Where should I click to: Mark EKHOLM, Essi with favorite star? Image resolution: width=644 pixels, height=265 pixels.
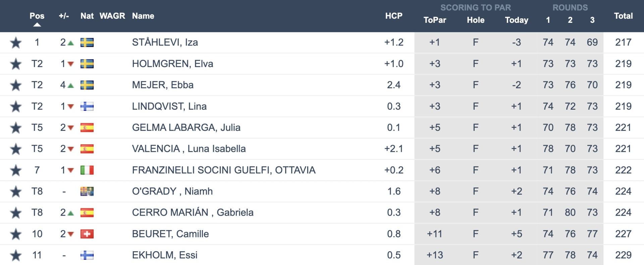click(16, 255)
